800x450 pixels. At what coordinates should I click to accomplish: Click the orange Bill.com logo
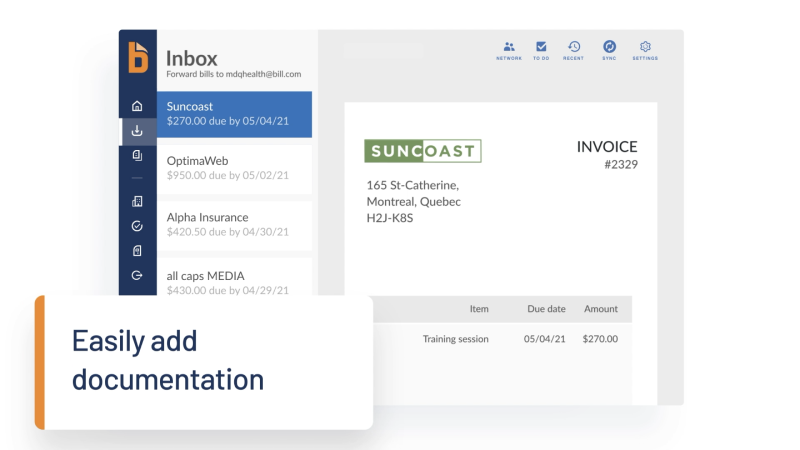click(x=138, y=57)
